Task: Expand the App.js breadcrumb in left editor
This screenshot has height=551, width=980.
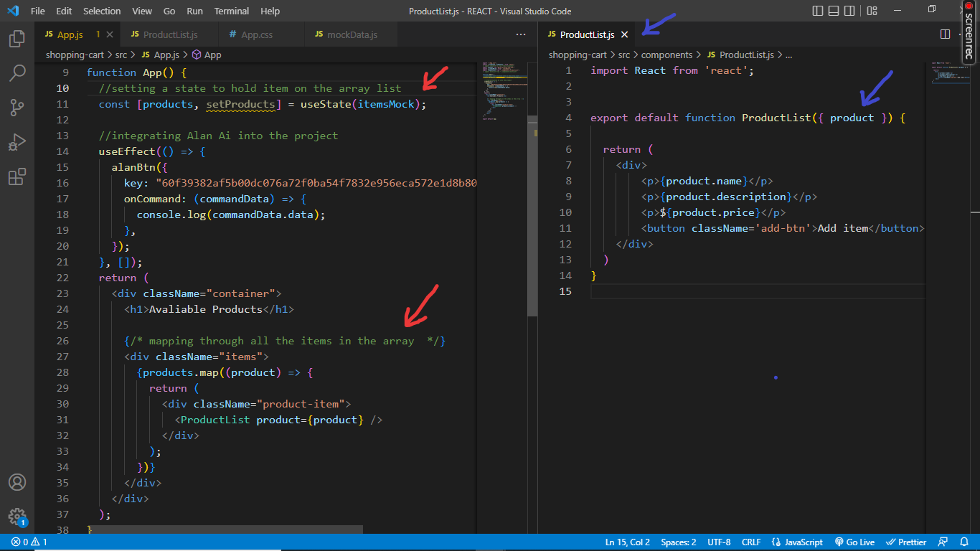Action: pyautogui.click(x=160, y=55)
